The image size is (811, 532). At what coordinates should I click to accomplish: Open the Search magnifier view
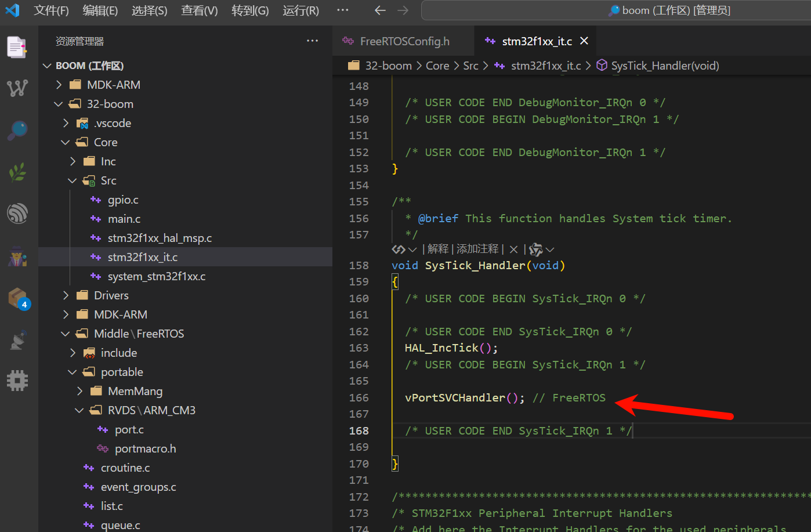pos(17,130)
